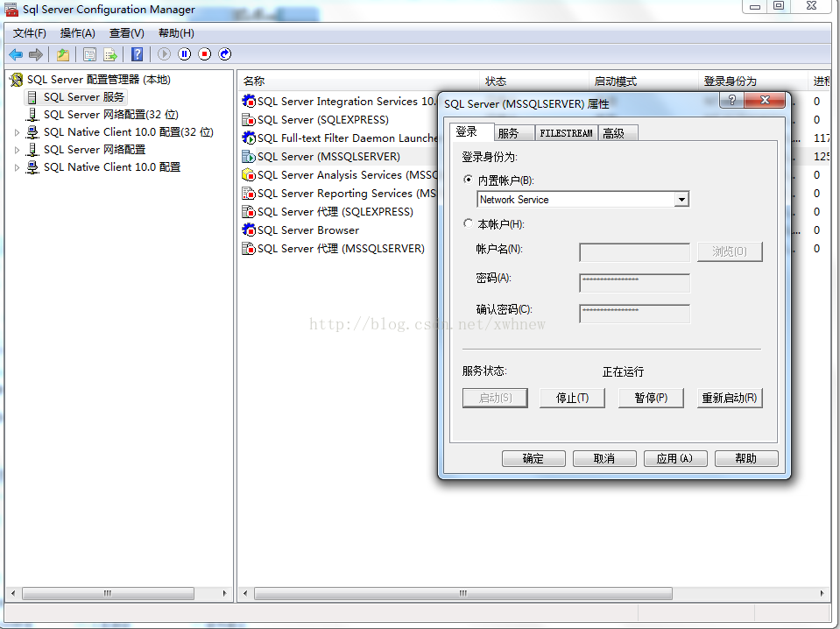
Task: Open the 帮助(H) menu
Action: click(x=176, y=33)
